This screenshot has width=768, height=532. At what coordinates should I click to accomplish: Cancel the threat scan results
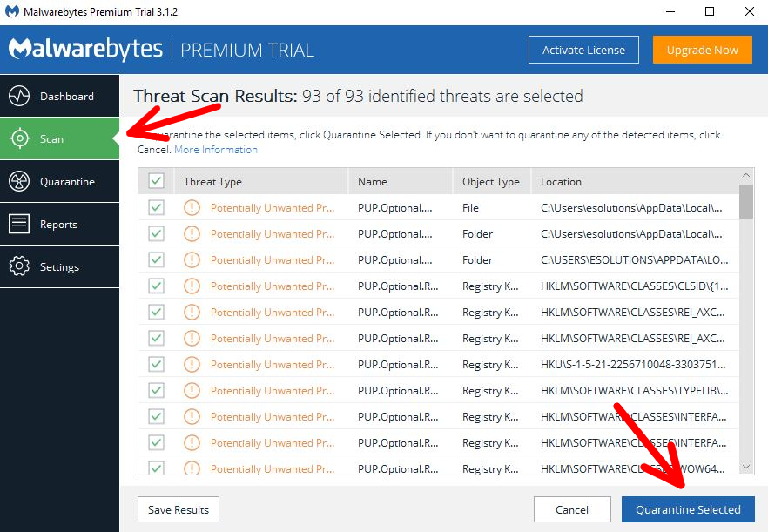(572, 509)
